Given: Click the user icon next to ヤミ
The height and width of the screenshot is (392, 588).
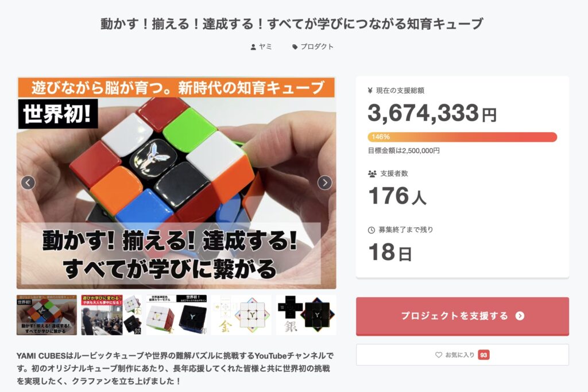Looking at the screenshot, I should coord(253,47).
